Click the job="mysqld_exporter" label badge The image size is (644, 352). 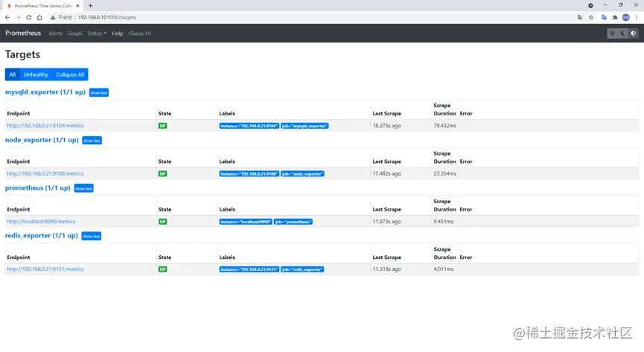click(305, 126)
